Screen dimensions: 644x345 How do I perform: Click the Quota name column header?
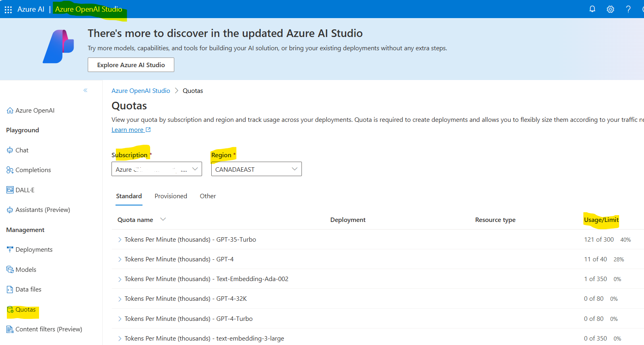click(x=135, y=220)
